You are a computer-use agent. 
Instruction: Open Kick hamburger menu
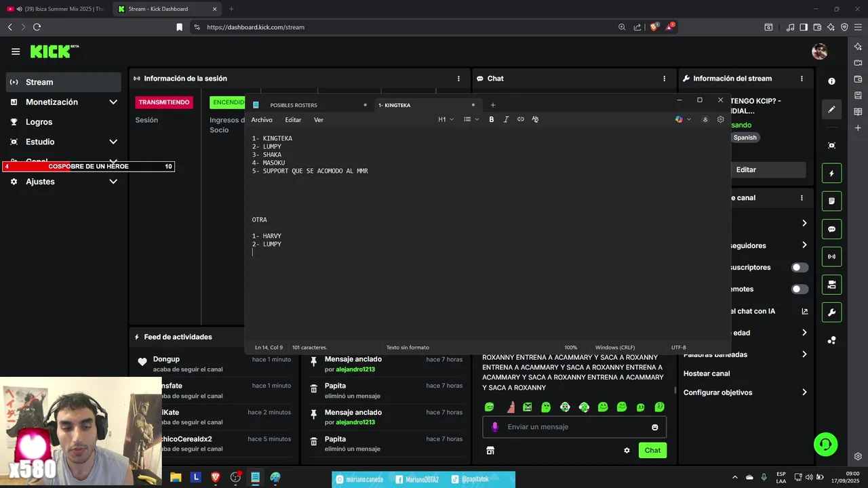click(x=16, y=52)
